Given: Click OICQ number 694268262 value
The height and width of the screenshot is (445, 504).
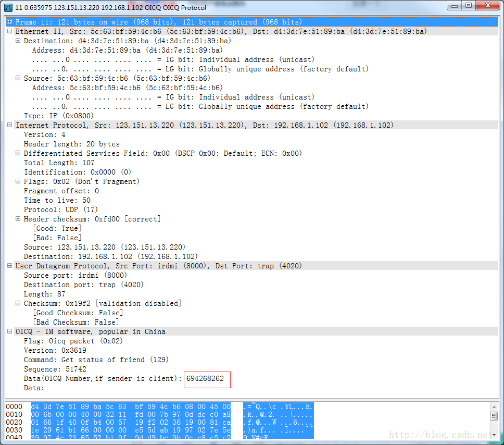Looking at the screenshot, I should pos(205,378).
